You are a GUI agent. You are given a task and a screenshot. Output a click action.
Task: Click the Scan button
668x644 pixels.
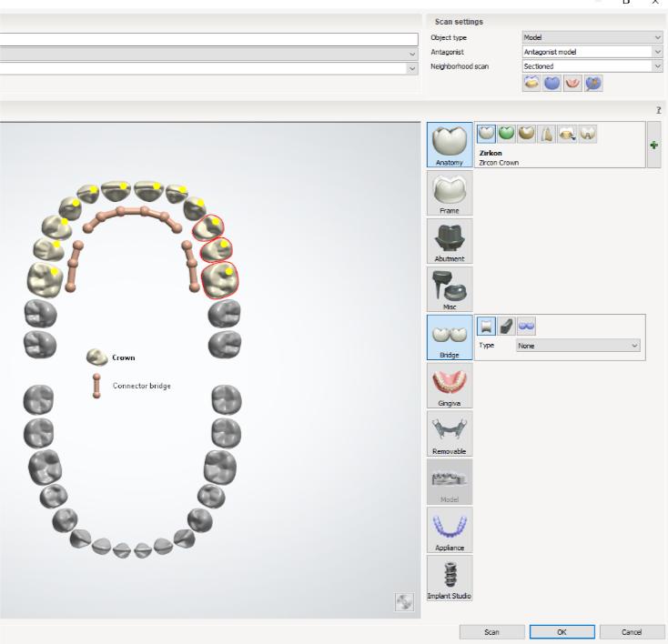(x=492, y=632)
